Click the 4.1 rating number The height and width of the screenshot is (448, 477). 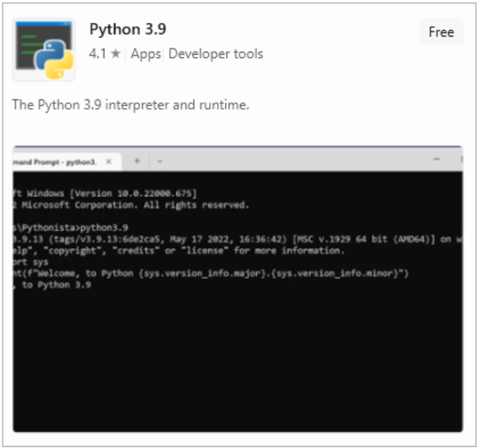click(x=97, y=54)
